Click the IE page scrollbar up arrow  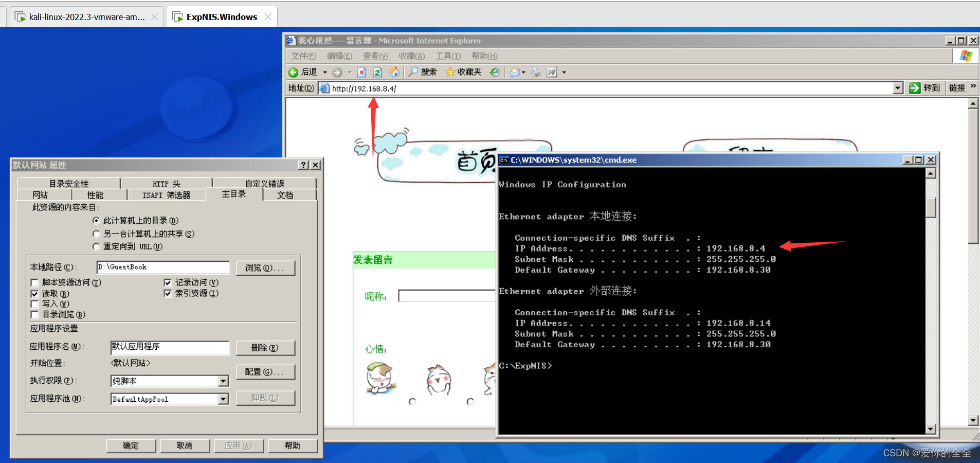[x=973, y=104]
